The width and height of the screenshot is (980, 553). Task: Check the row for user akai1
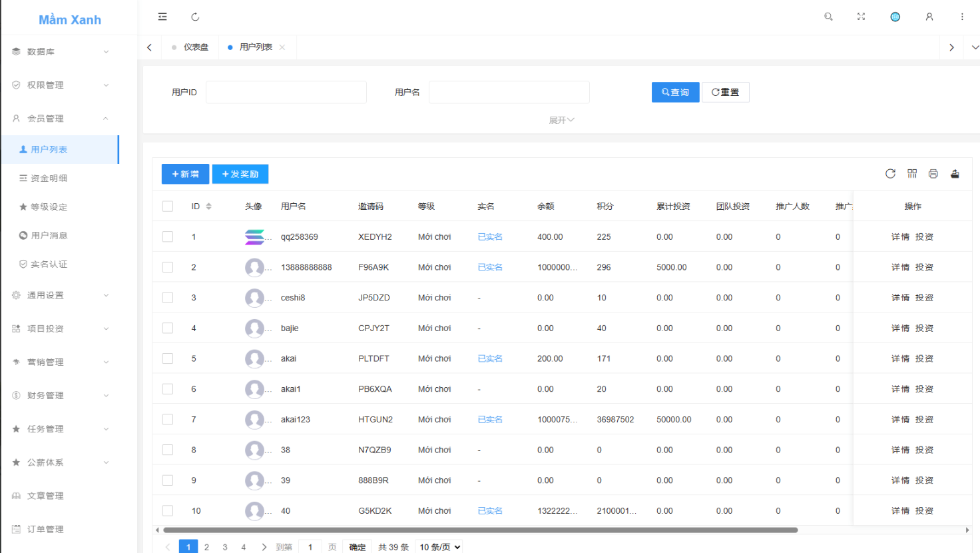click(x=168, y=389)
